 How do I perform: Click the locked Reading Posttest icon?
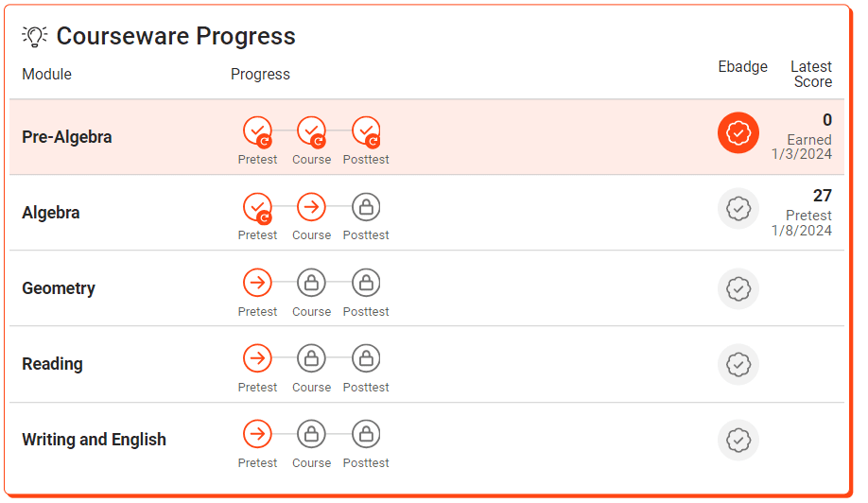coord(366,358)
